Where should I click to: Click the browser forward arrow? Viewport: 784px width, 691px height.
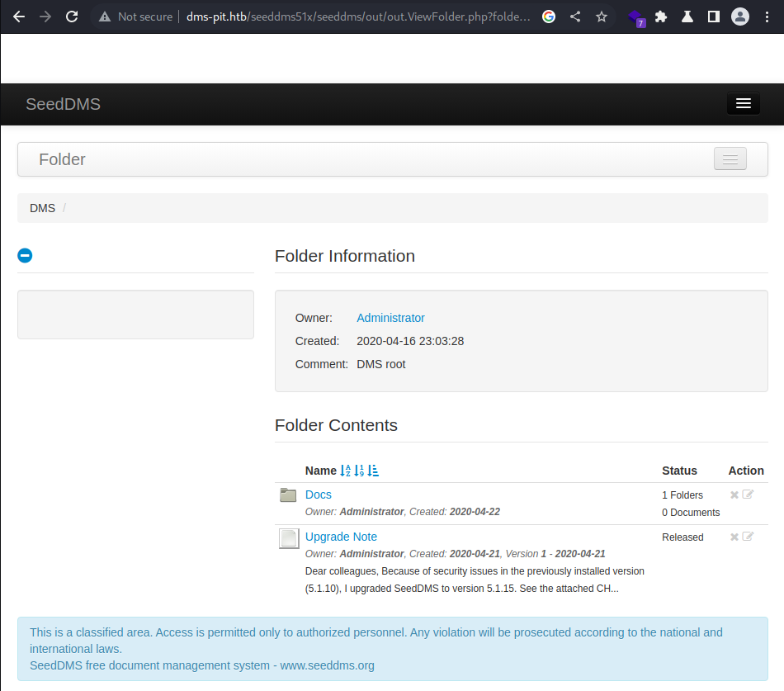coord(45,17)
